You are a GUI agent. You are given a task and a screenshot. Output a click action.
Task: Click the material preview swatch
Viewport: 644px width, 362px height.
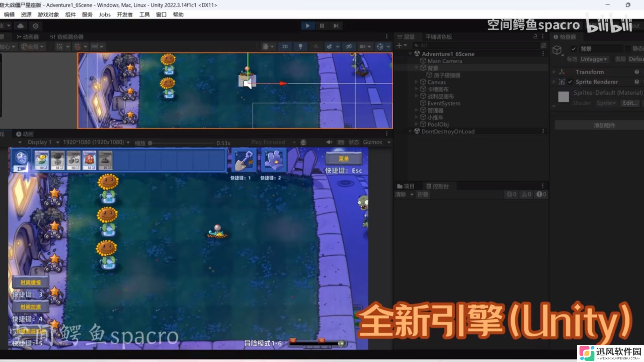(563, 97)
